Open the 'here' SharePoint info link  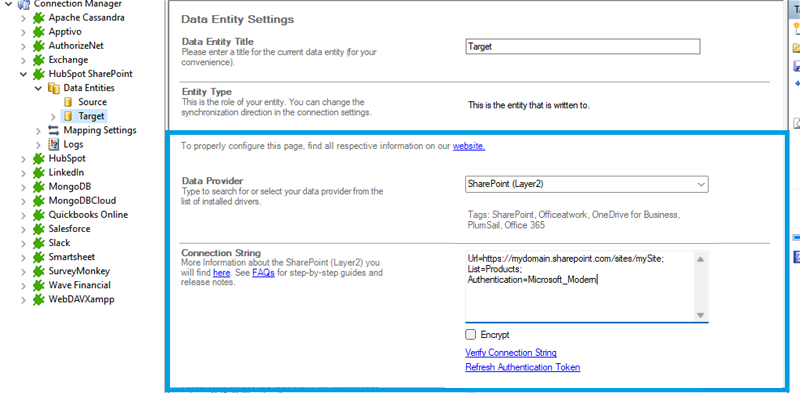221,273
